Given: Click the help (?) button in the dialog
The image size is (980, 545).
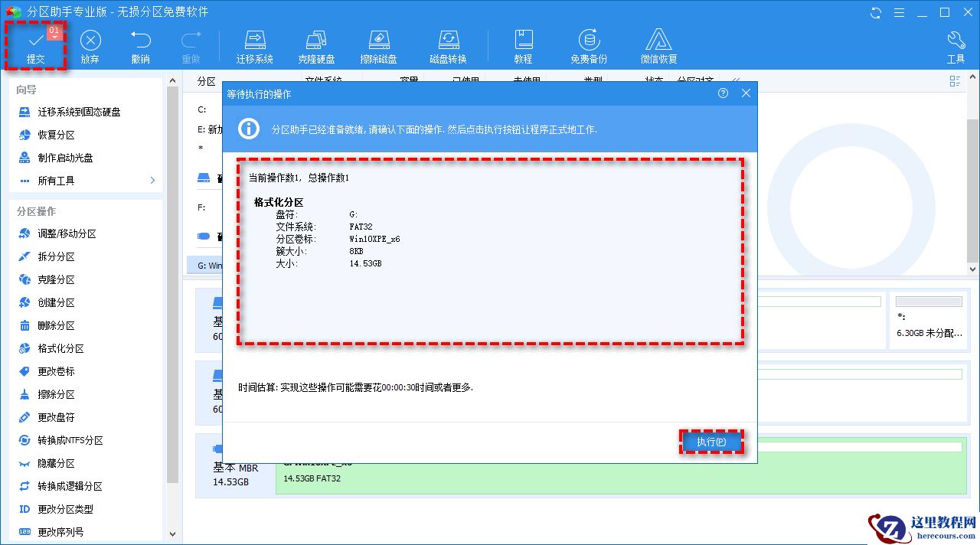Looking at the screenshot, I should pos(721,93).
